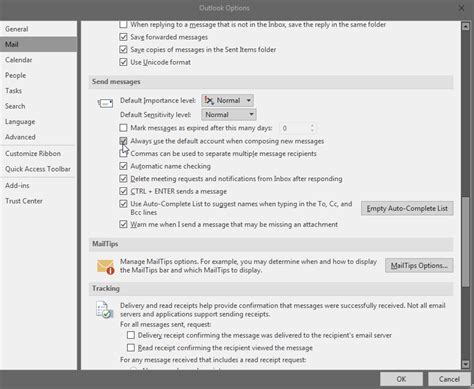Confirm with the OK button
Viewport: 474px width, 389px height.
click(x=401, y=379)
